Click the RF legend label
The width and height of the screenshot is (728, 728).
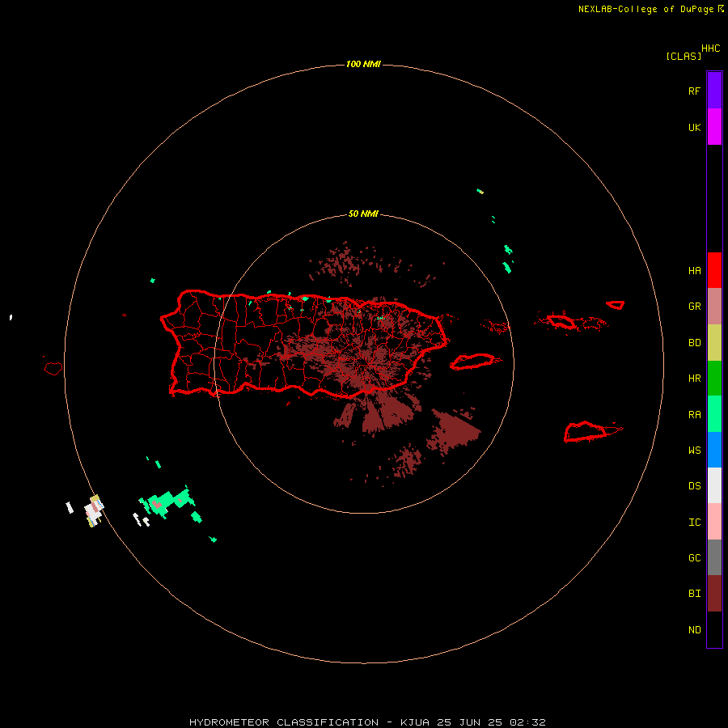(x=694, y=91)
